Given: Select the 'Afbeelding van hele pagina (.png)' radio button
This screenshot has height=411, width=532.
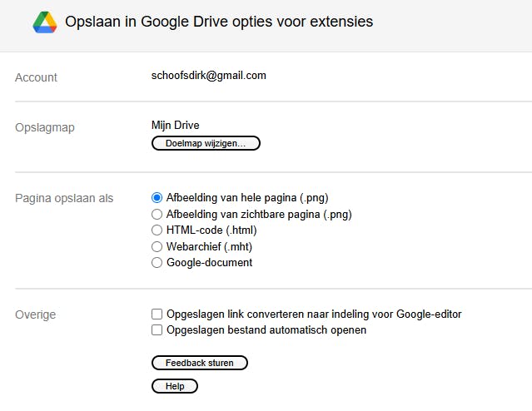Looking at the screenshot, I should pyautogui.click(x=157, y=198).
